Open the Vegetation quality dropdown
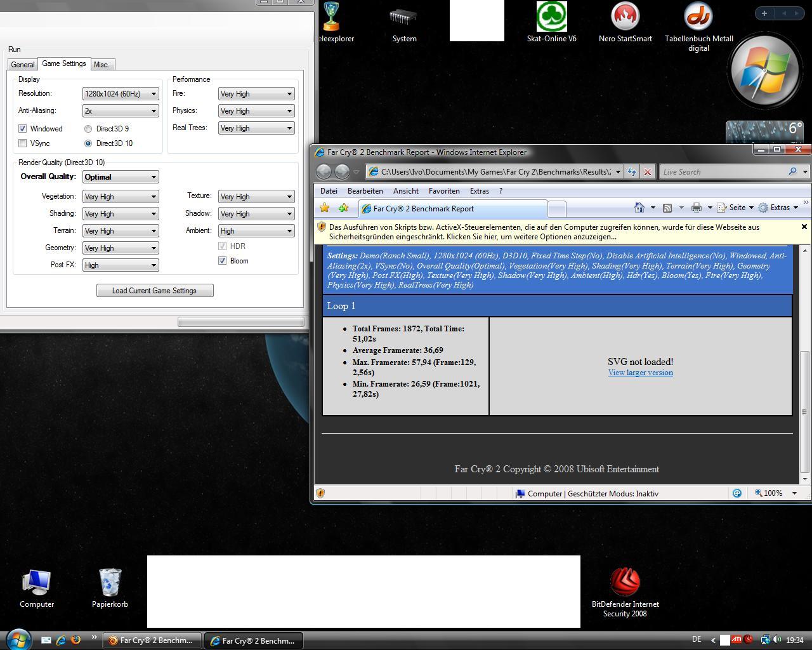 pos(121,196)
